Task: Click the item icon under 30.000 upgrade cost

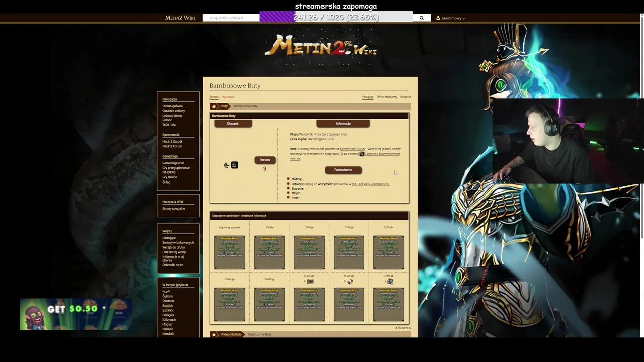Action: [310, 281]
